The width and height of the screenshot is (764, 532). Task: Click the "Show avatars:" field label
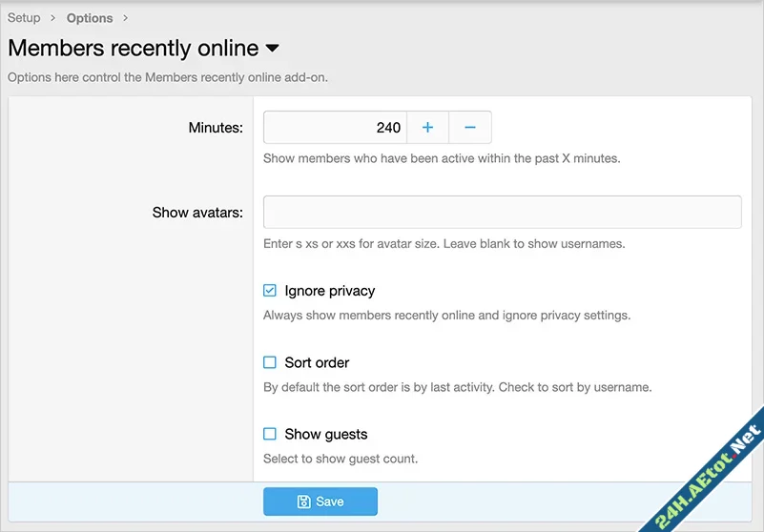coord(197,213)
